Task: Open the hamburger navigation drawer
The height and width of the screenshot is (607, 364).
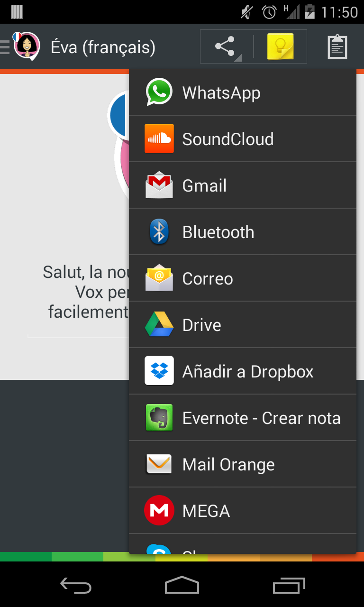Action: click(5, 47)
